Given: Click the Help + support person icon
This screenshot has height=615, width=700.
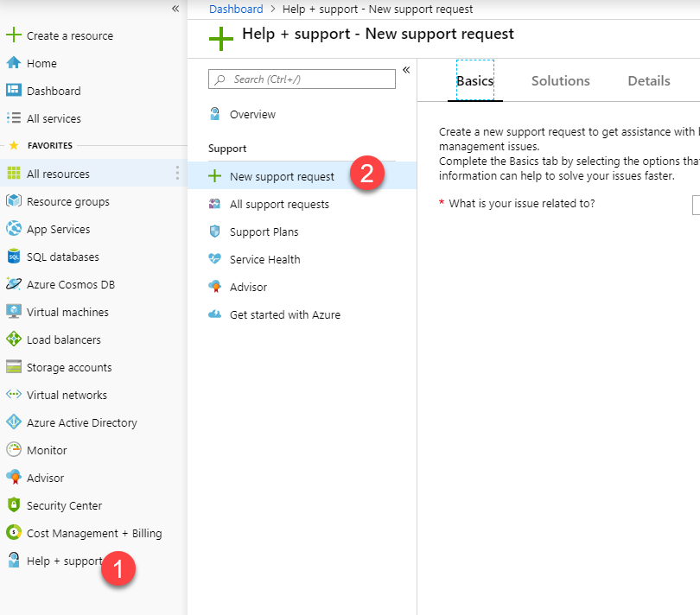Looking at the screenshot, I should coord(14,560).
